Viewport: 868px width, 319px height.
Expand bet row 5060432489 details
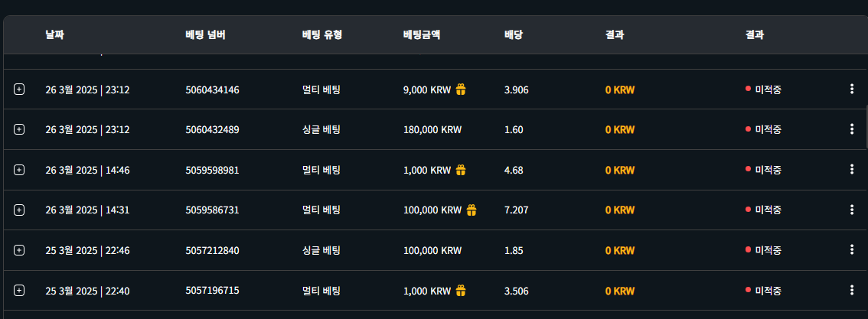pyautogui.click(x=19, y=129)
